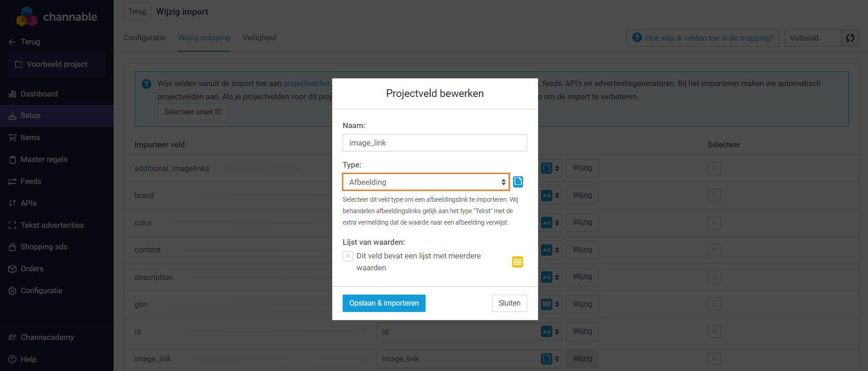Switch to the Configuratie tab
Viewport: 868px width, 371px height.
click(144, 38)
